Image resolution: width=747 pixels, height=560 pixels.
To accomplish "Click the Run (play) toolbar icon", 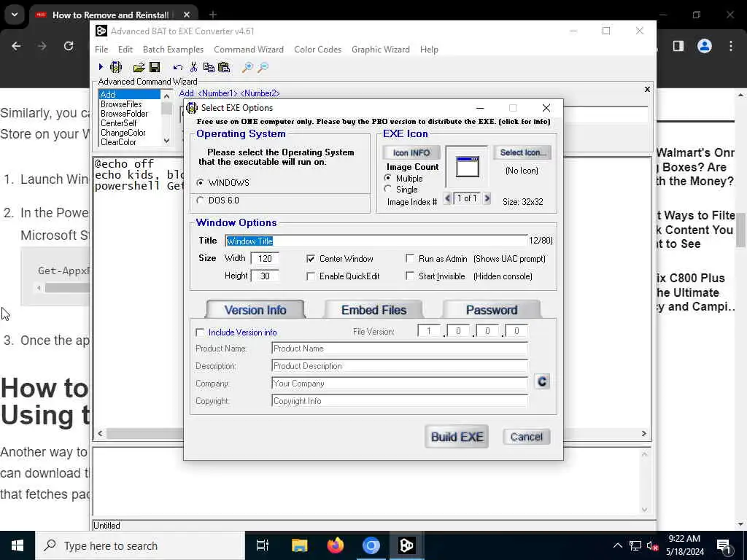I will pos(101,67).
